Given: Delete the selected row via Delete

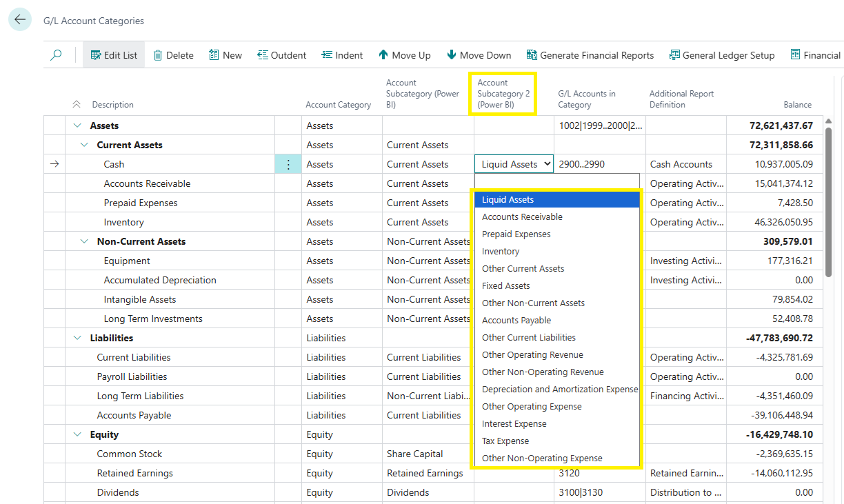Looking at the screenshot, I should pos(173,55).
